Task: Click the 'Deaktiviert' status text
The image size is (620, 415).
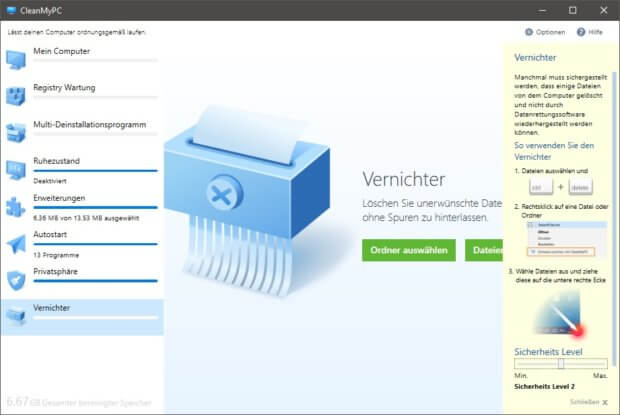Action: pos(50,181)
